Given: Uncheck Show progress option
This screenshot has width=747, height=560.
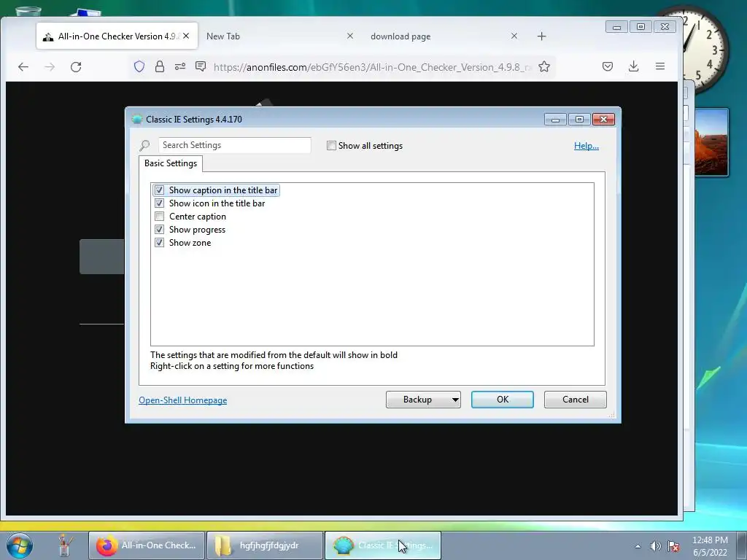Looking at the screenshot, I should pyautogui.click(x=160, y=230).
